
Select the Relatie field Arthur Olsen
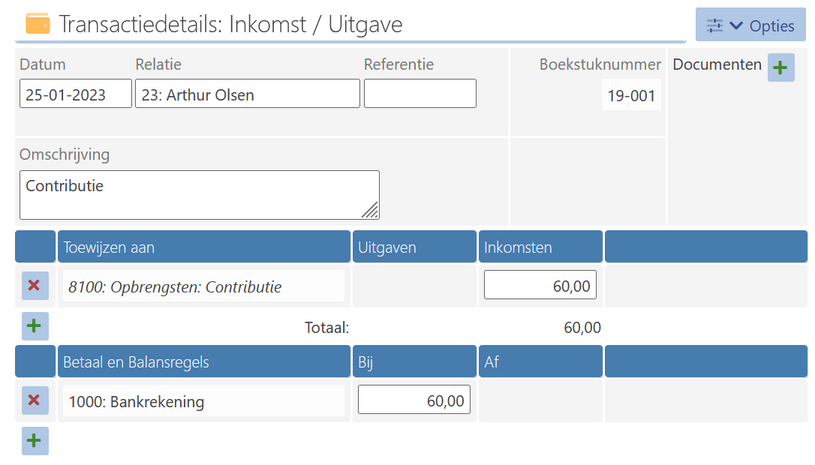(247, 95)
